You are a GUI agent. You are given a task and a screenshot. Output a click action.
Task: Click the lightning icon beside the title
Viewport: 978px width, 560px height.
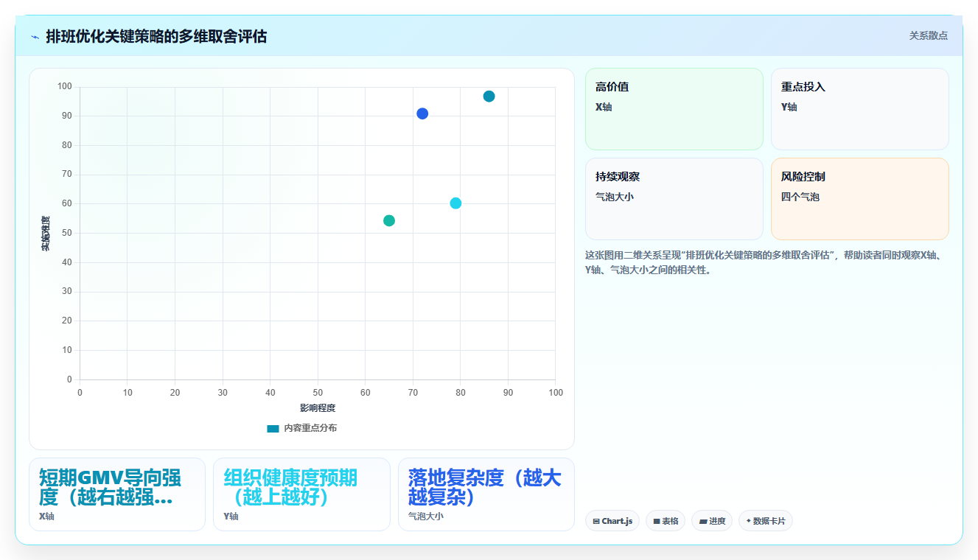tap(35, 36)
